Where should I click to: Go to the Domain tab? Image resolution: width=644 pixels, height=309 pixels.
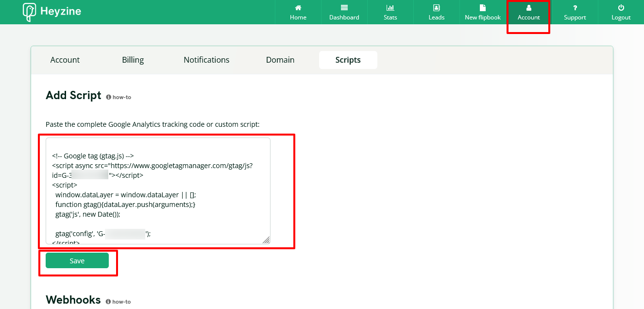(280, 60)
